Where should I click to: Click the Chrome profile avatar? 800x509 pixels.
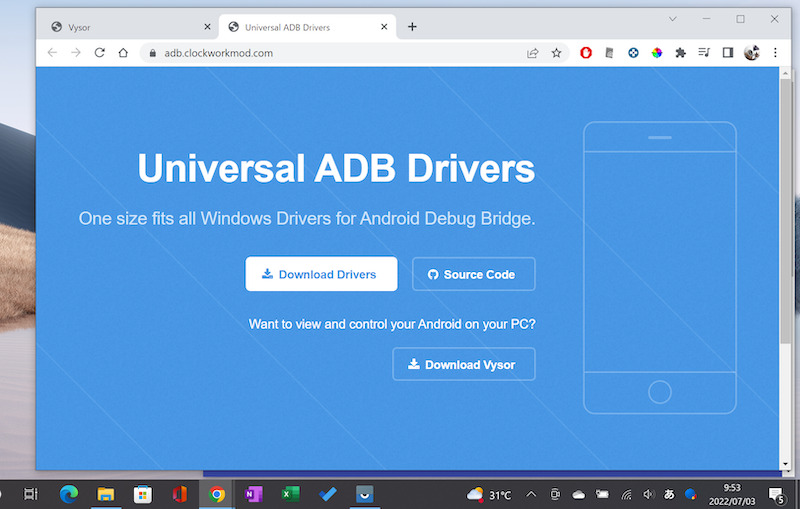(x=752, y=53)
